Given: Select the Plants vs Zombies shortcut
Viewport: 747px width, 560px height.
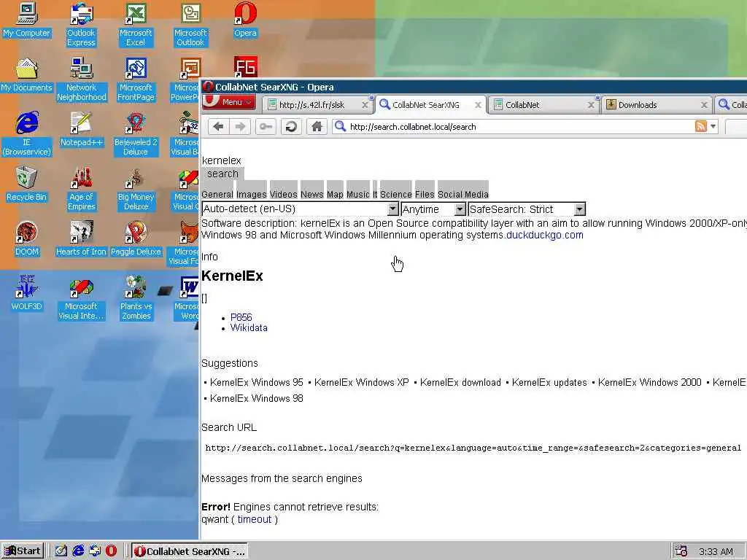Looking at the screenshot, I should coord(136,298).
